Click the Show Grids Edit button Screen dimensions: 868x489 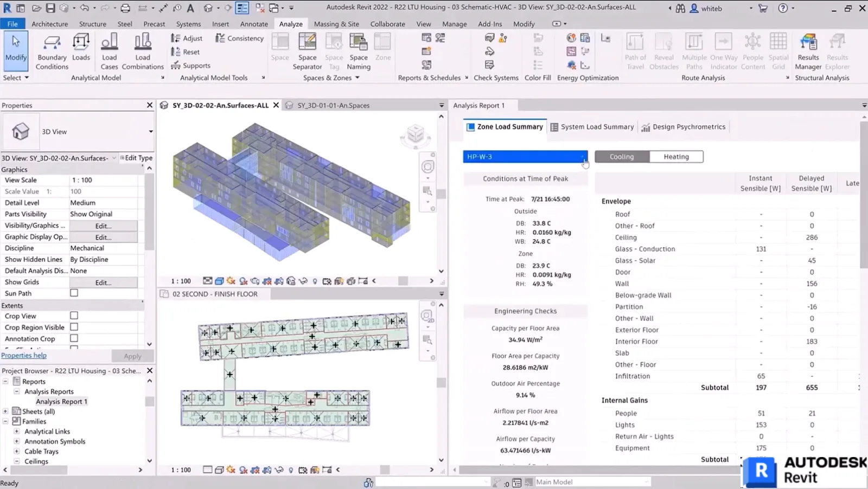103,282
